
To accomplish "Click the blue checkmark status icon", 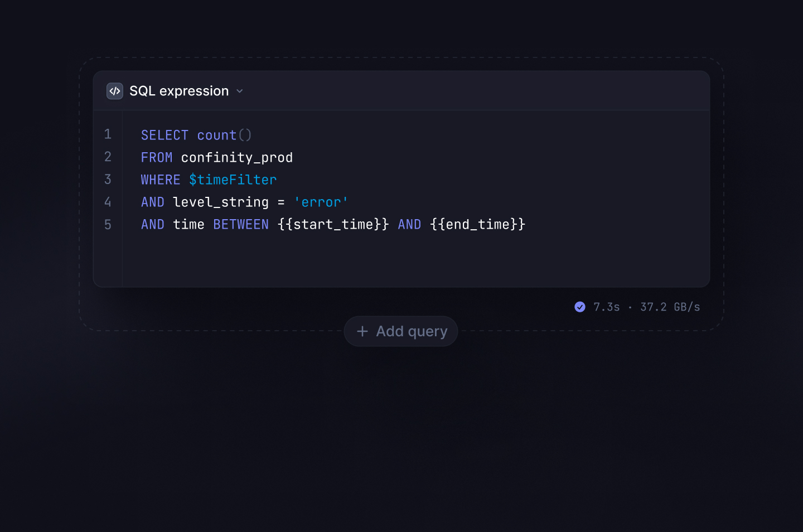I will 580,307.
